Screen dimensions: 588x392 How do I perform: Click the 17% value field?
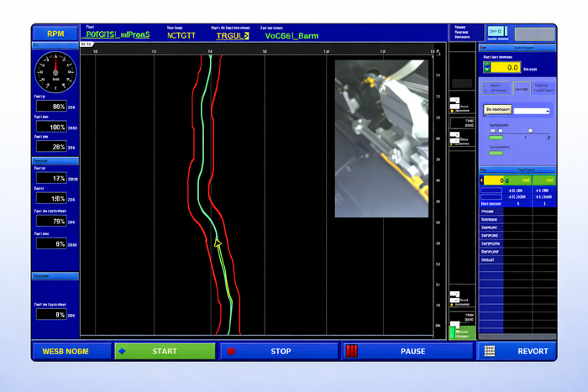51,179
